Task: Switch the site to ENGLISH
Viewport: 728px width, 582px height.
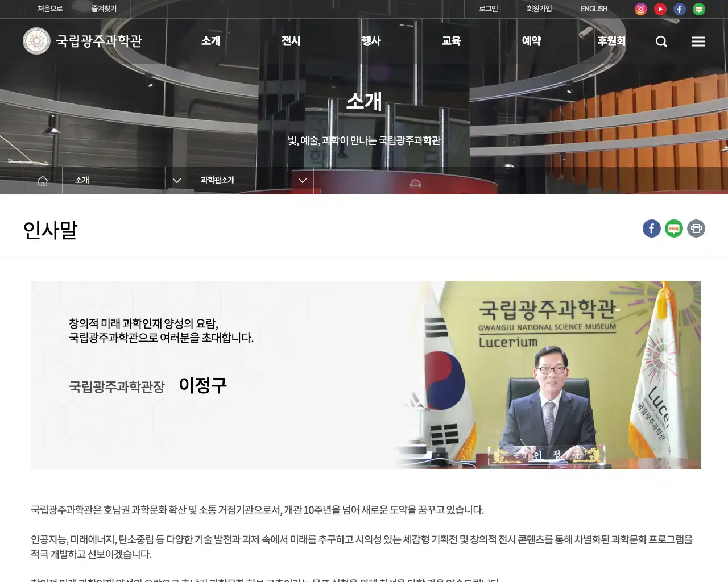Action: [593, 9]
